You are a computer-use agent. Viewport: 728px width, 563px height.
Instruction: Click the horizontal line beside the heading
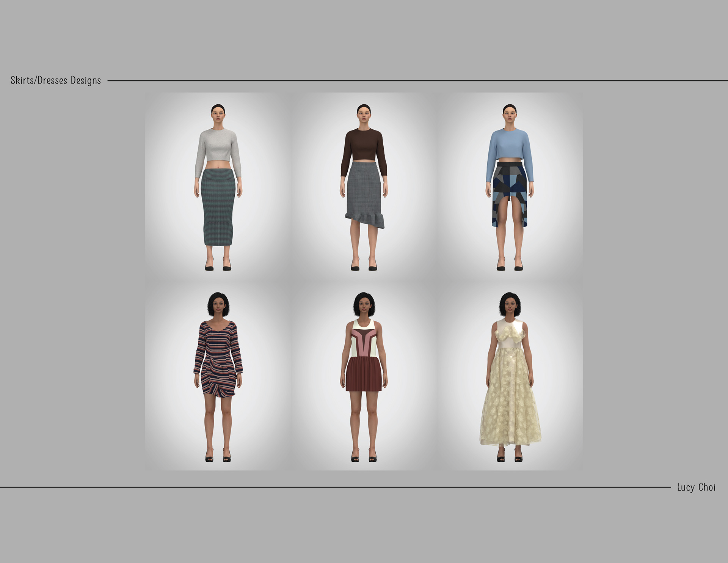click(417, 80)
